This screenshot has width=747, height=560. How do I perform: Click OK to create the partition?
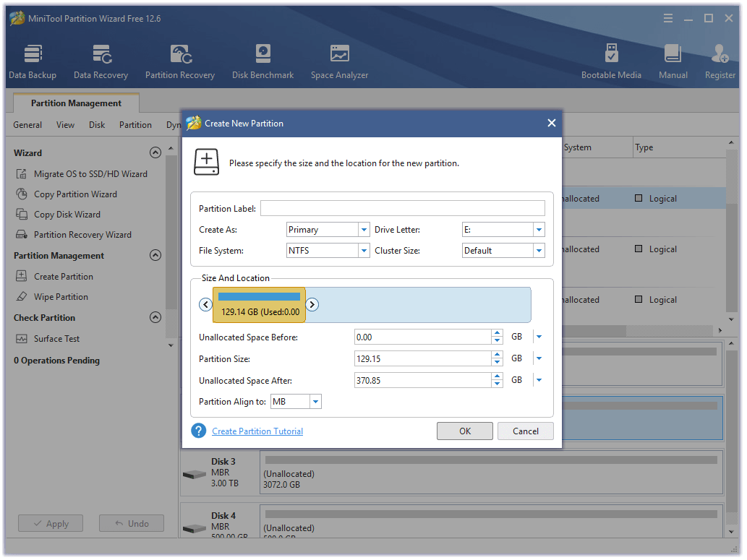[x=464, y=431]
